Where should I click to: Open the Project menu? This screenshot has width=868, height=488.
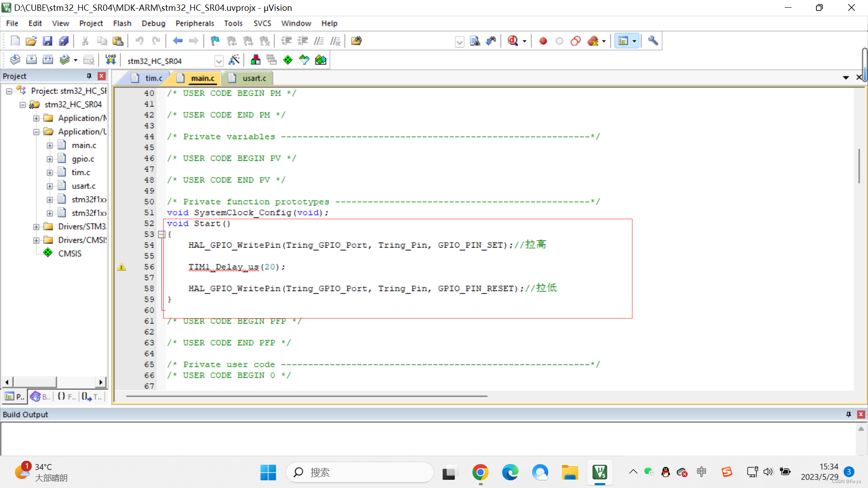pyautogui.click(x=91, y=23)
